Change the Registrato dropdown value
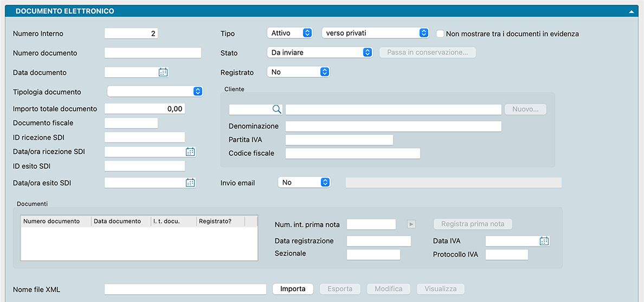The width and height of the screenshot is (644, 302). click(298, 72)
